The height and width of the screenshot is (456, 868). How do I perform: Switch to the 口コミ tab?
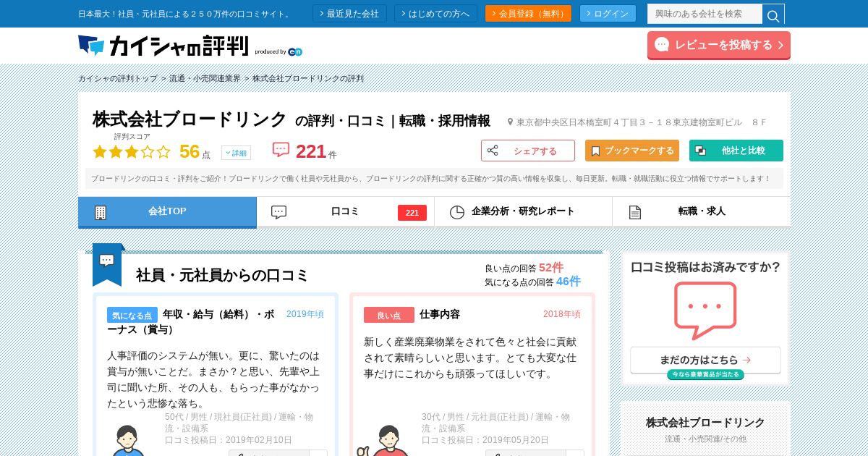345,212
